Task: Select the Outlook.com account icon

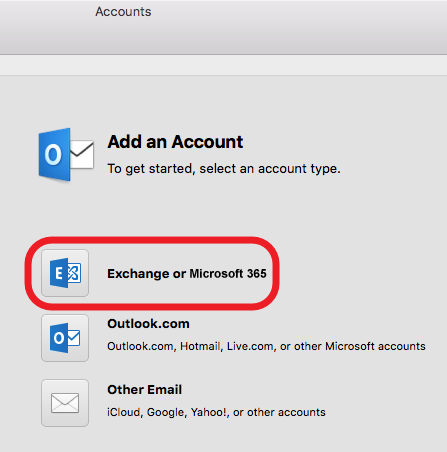Action: coord(65,338)
